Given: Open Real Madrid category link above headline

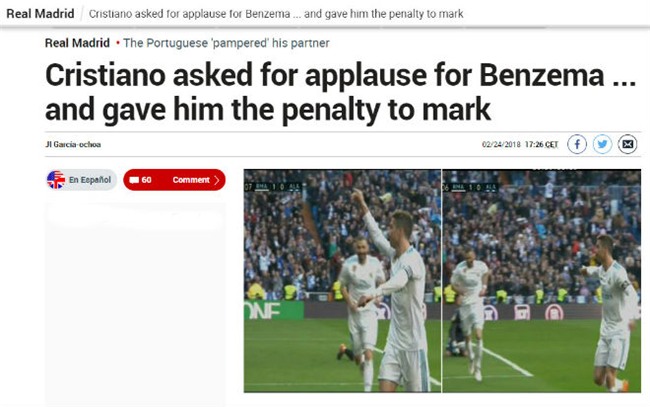Looking at the screenshot, I should [x=77, y=43].
